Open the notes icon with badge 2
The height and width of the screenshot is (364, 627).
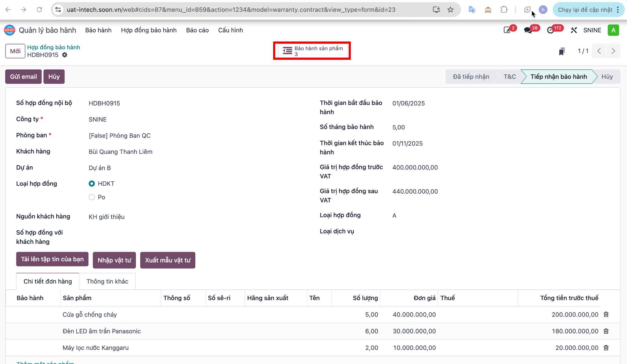[507, 30]
